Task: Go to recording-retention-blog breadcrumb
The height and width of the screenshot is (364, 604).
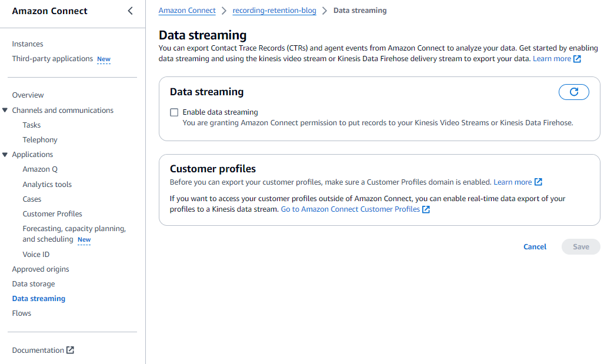Action: tap(274, 11)
